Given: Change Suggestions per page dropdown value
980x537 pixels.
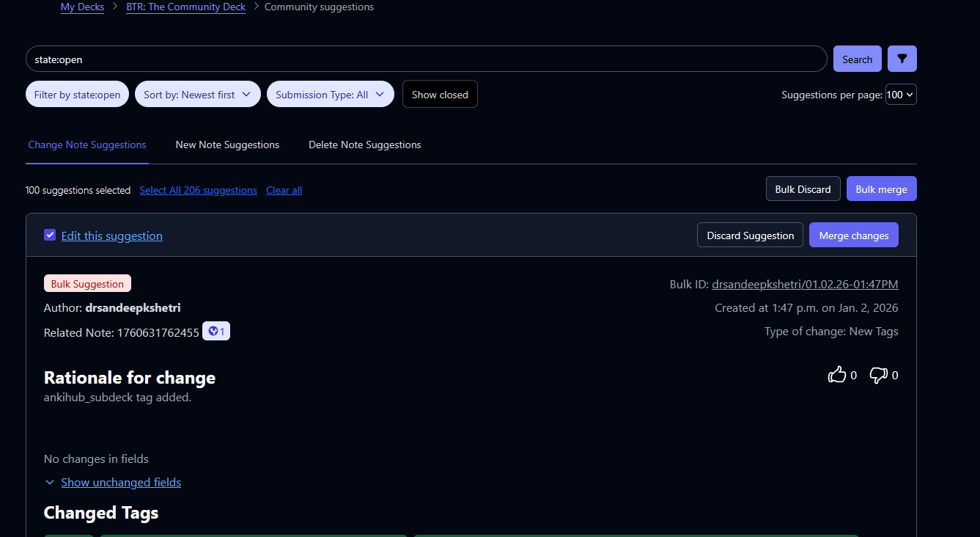Looking at the screenshot, I should (900, 95).
